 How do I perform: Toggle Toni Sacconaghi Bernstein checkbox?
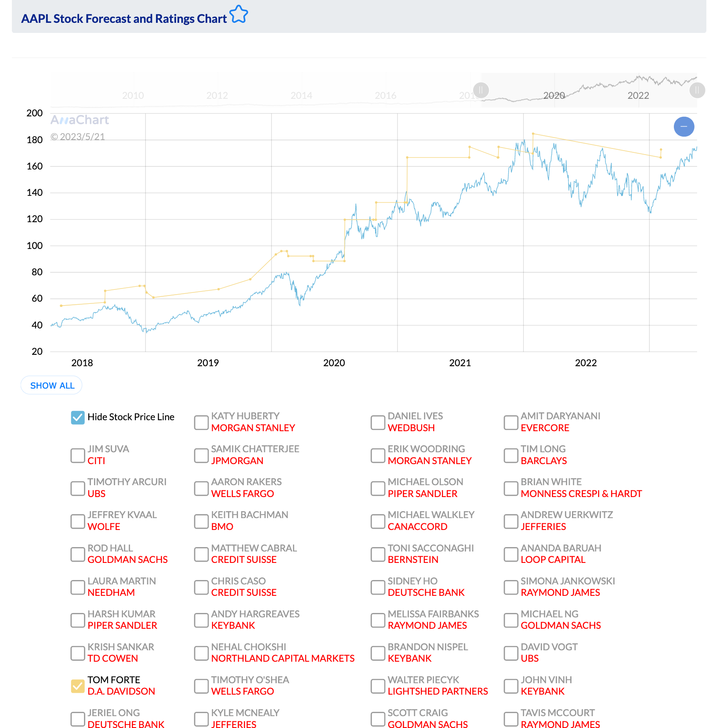point(378,554)
